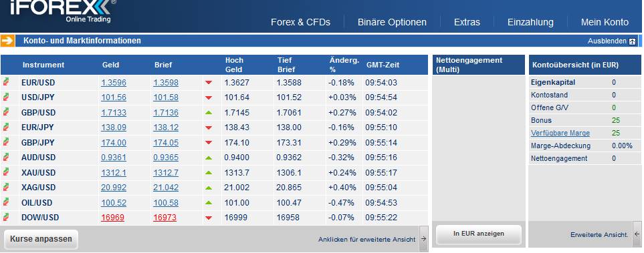The width and height of the screenshot is (644, 253).
Task: Expand quotes via Anklicken für erweiterte Ansicht arrow
Action: click(424, 239)
